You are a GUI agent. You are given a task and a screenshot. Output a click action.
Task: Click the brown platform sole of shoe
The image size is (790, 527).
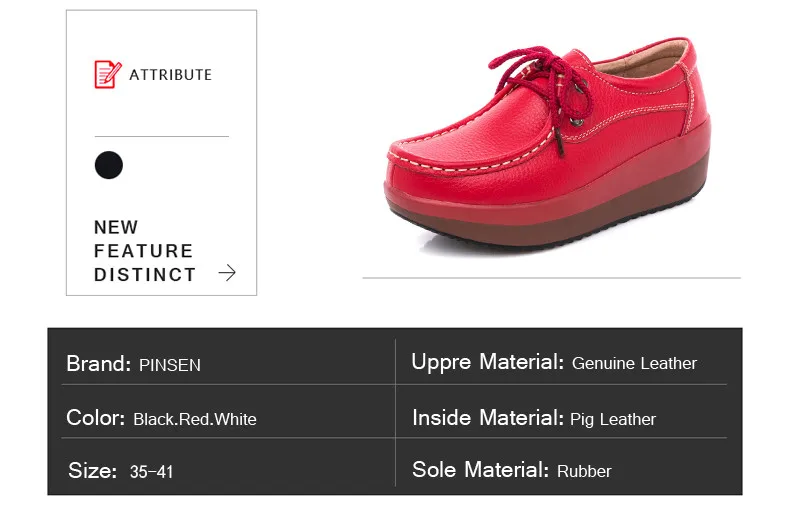point(549,224)
